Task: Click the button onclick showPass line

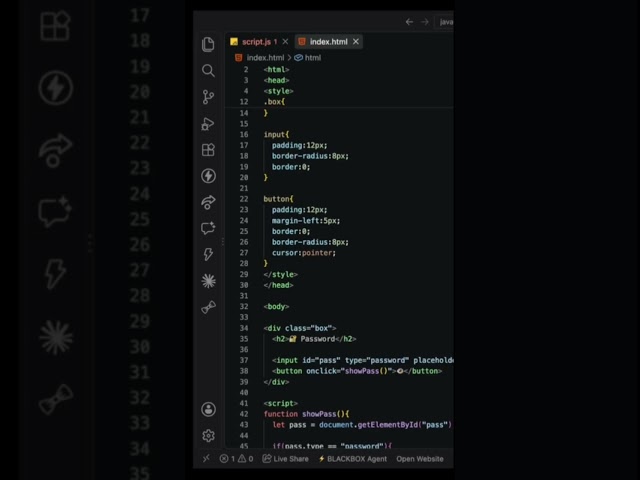Action: click(x=357, y=371)
